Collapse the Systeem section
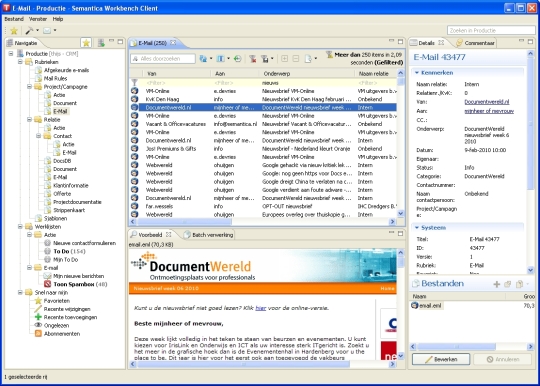Viewport: 540px width, 386px height. (417, 228)
